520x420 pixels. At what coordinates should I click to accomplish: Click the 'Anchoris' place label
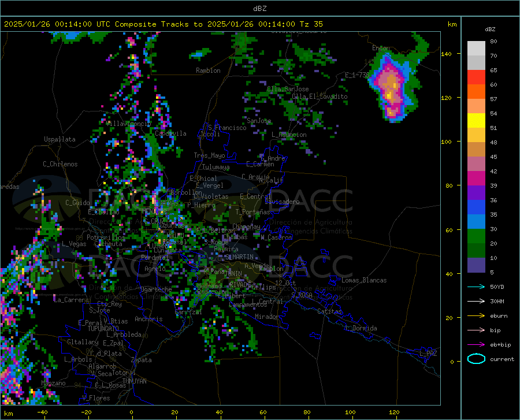[x=148, y=319]
